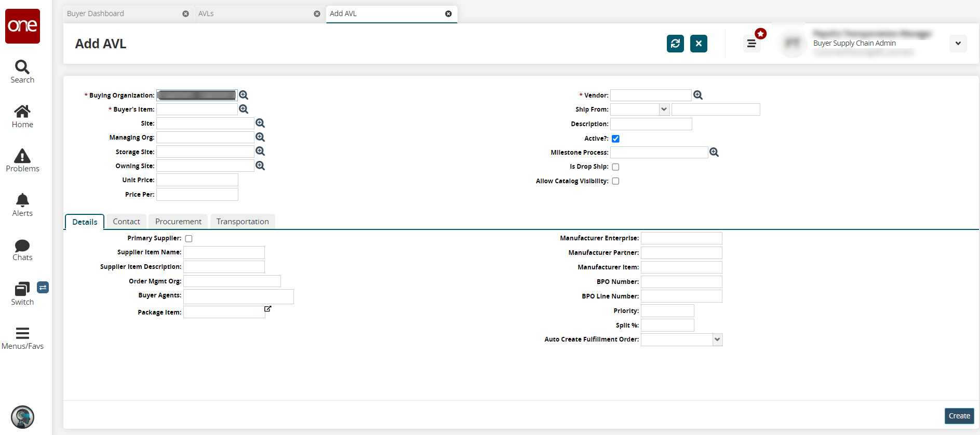
Task: Open the Site lookup magnifier
Action: point(260,123)
